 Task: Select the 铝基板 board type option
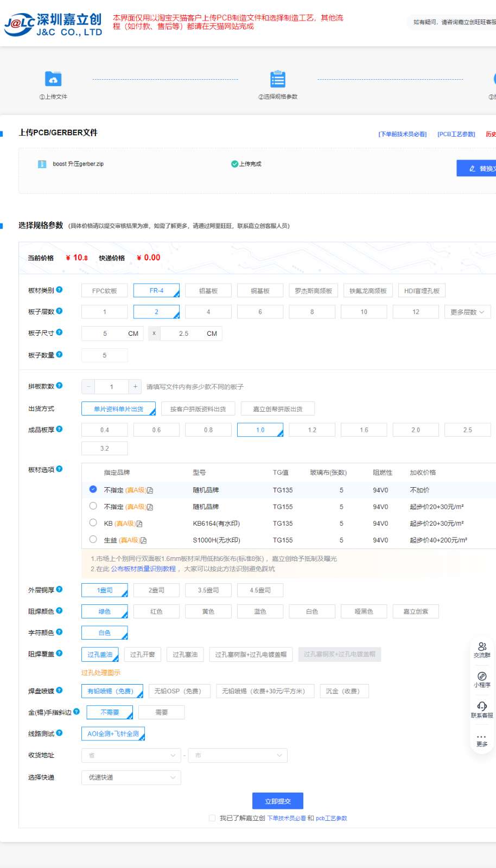[208, 291]
